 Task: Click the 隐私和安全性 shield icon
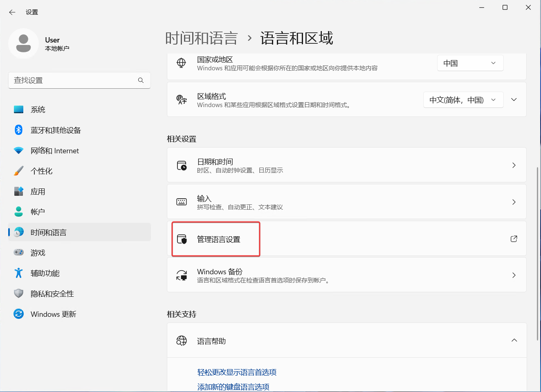pos(18,293)
